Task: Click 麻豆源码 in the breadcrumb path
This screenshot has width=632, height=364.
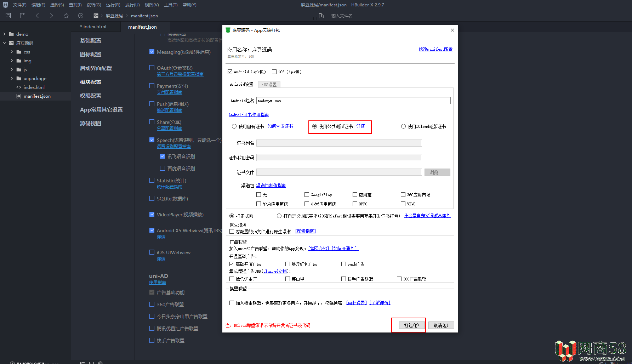Action: point(114,16)
